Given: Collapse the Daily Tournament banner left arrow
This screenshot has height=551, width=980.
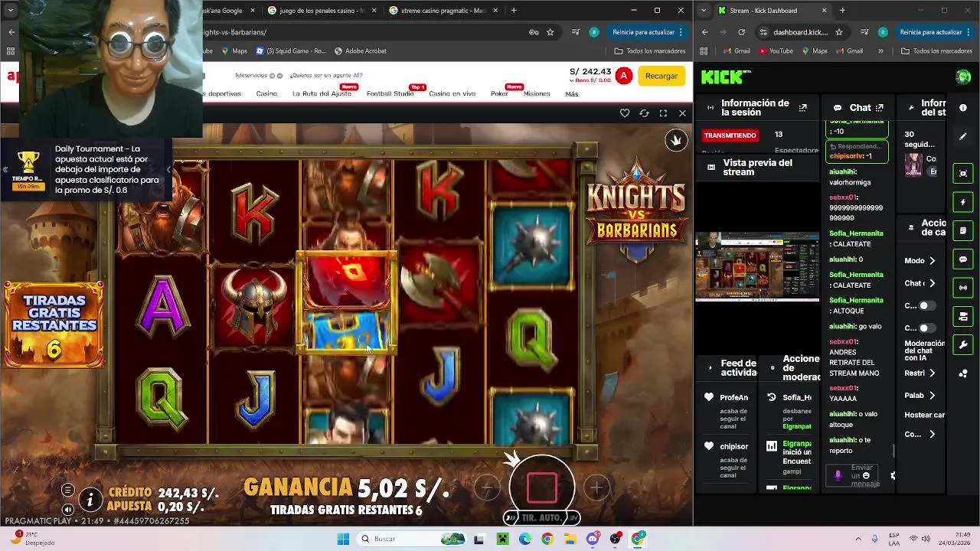Looking at the screenshot, I should click(5, 170).
